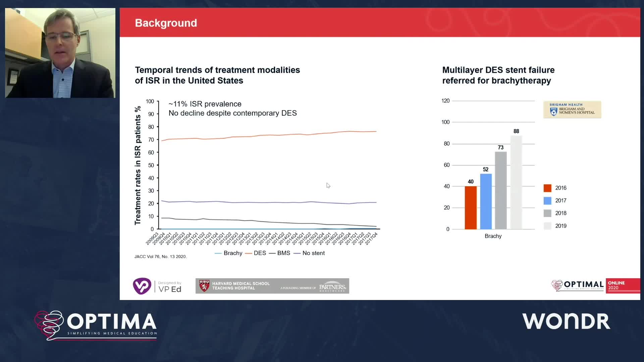
Task: Click the Partners Healthcare logo
Action: point(332,287)
